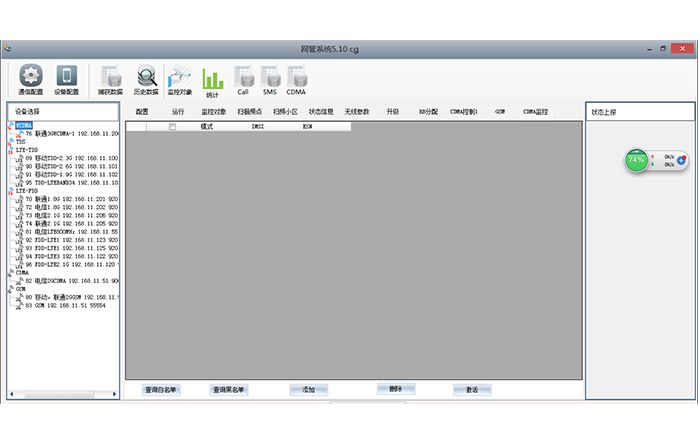The height and width of the screenshot is (444, 700).
Task: Select the LTE-FDD group node
Action: (27, 190)
